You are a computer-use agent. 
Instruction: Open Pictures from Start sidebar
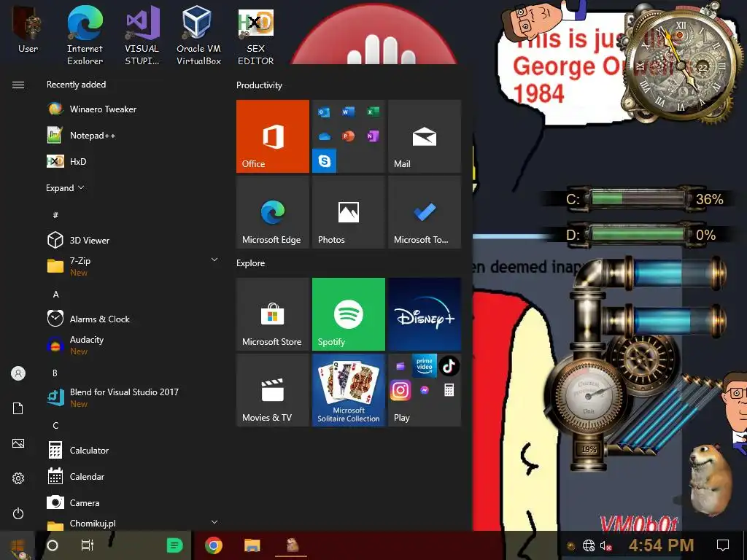click(x=18, y=443)
